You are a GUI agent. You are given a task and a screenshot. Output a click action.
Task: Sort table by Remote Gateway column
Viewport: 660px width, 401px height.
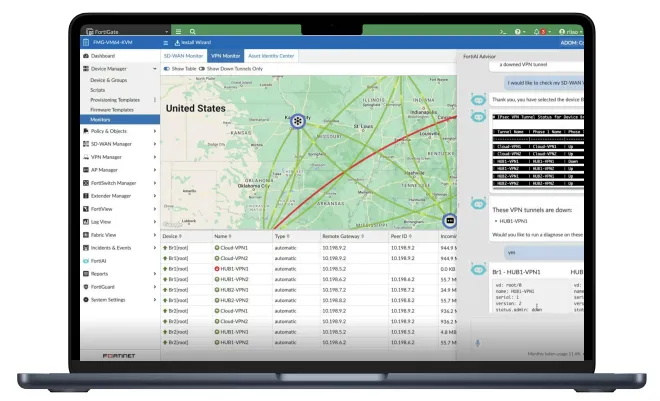[343, 236]
